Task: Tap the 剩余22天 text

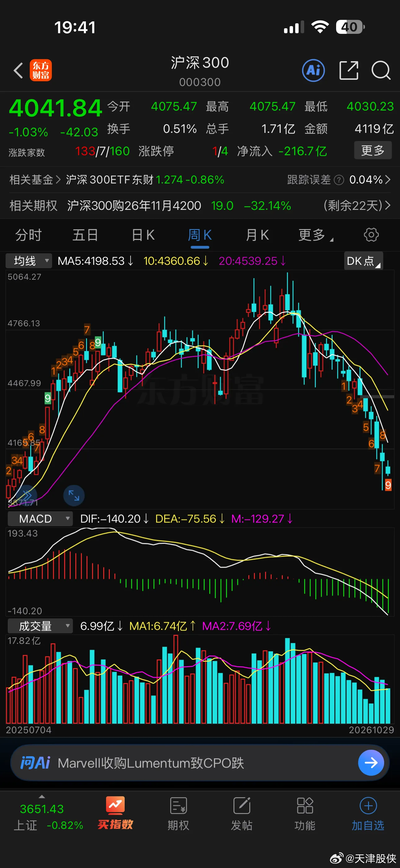Action: pyautogui.click(x=353, y=206)
